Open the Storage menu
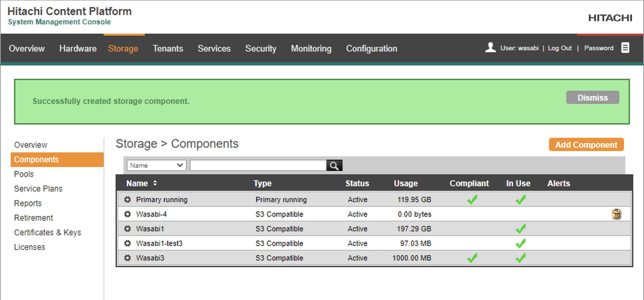 click(x=123, y=48)
